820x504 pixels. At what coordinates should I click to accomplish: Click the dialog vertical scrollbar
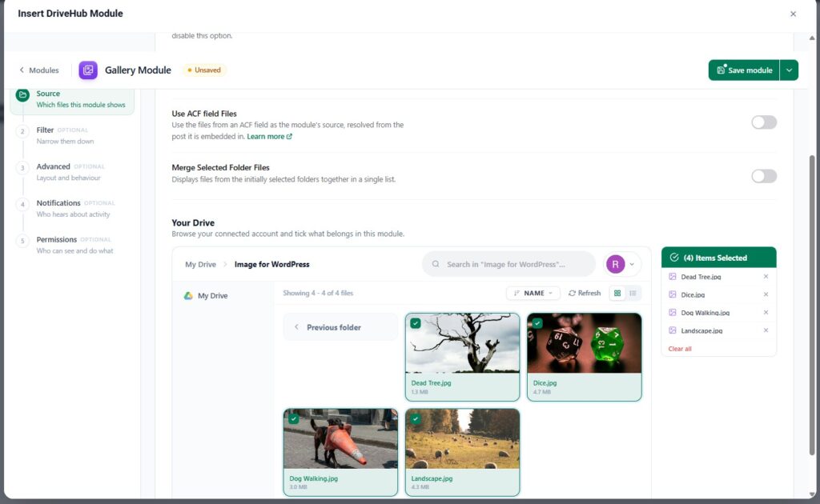[812, 304]
